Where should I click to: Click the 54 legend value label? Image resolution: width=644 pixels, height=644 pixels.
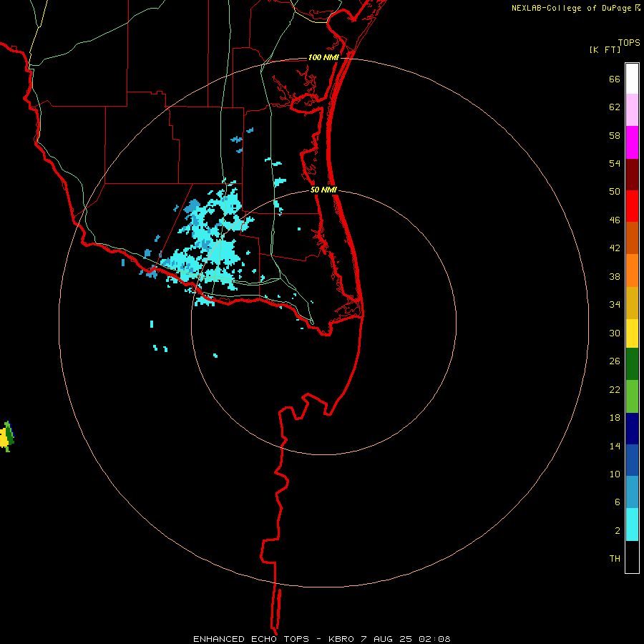615,163
